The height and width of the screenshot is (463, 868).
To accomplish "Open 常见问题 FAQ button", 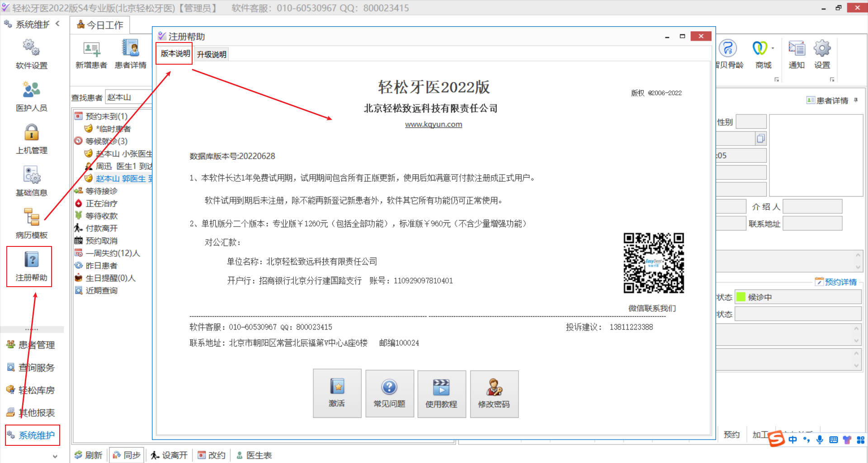I will coord(389,393).
